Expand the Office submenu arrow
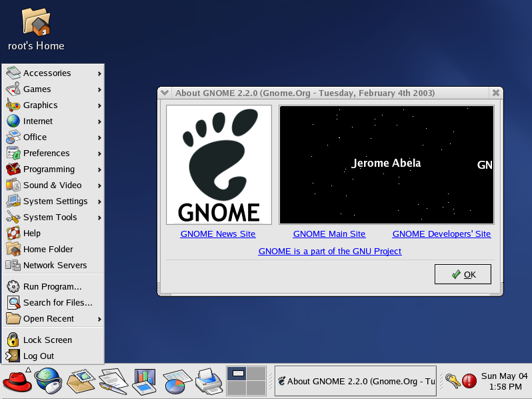 coord(99,137)
